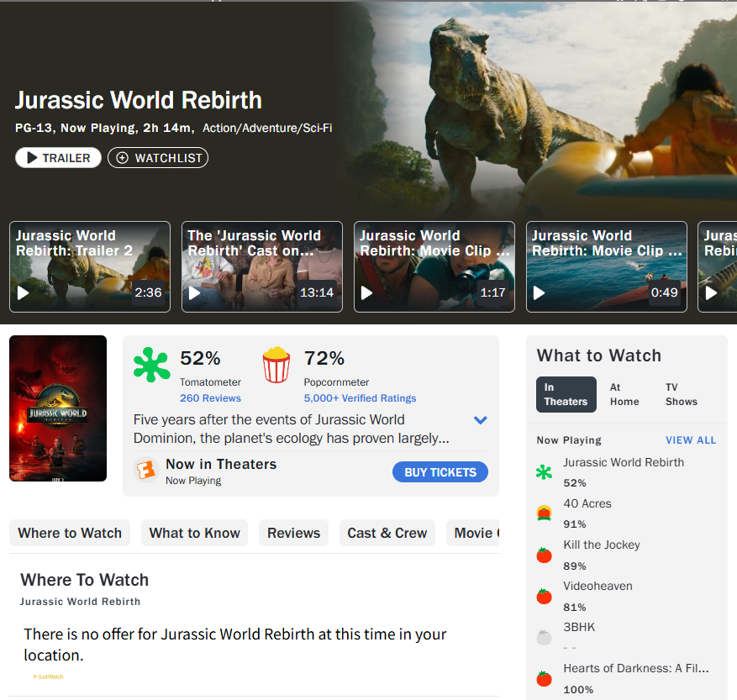This screenshot has height=700, width=737.
Task: Open Videoheaven in Now Playing list
Action: coord(597,587)
